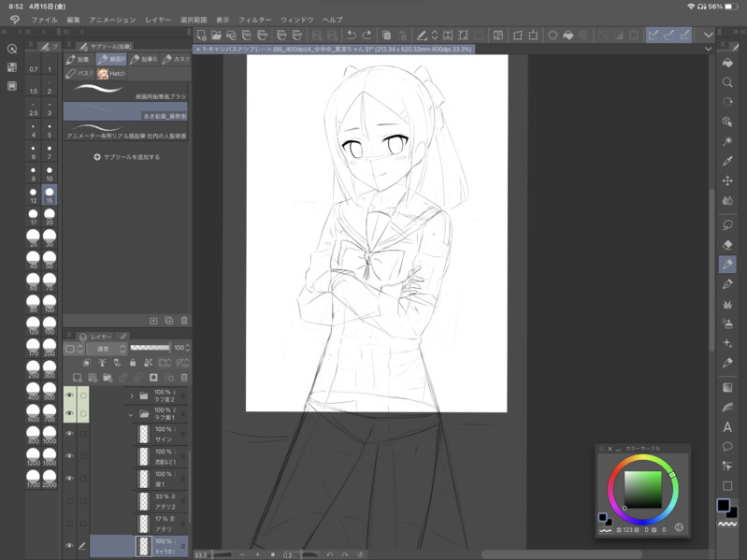Select the レイヤー panel tab
The width and height of the screenshot is (747, 560).
(96, 337)
